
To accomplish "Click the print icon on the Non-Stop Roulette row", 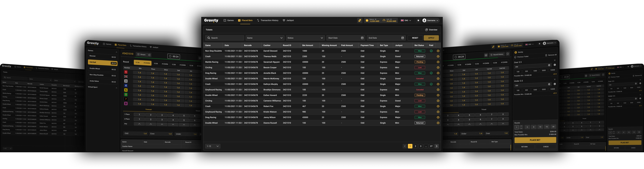I will click(x=438, y=51).
